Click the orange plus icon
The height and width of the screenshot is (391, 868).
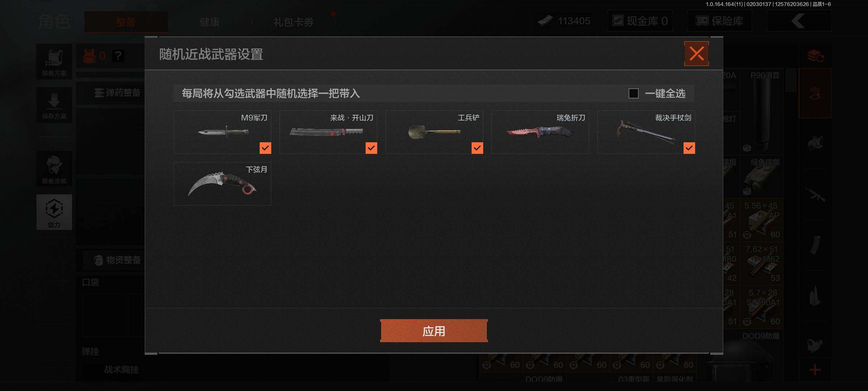tap(815, 370)
